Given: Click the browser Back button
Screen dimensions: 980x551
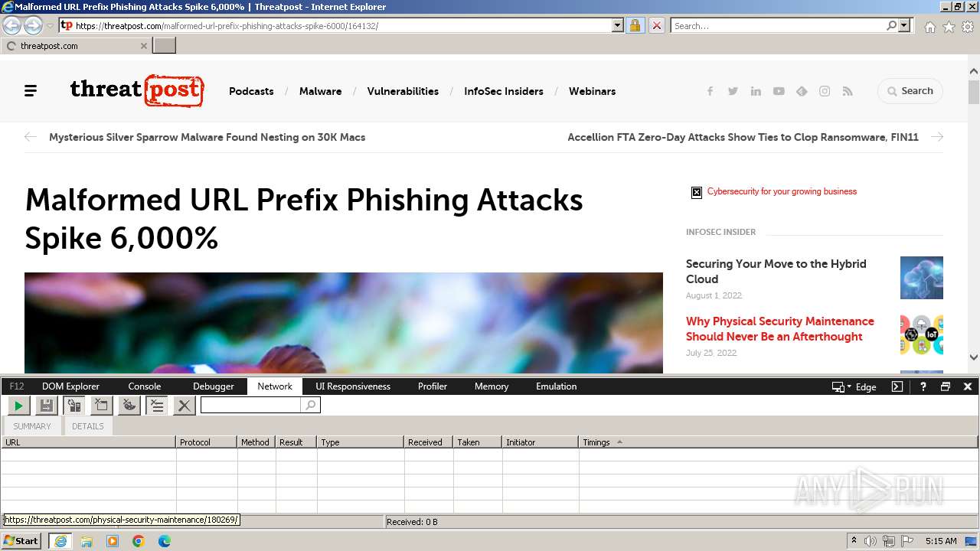Looking at the screenshot, I should click(12, 25).
